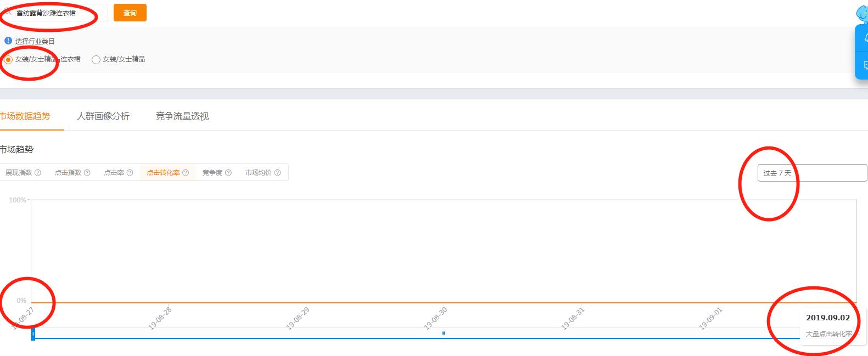Click the help icon next to 点击率
The image size is (868, 356).
tap(130, 173)
